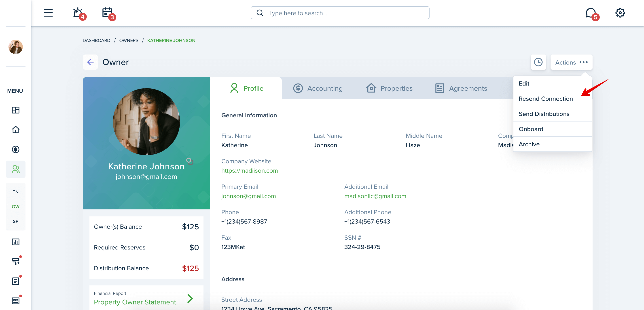Open dashboard grid icon in sidebar
Viewport: 644px width, 310px height.
pyautogui.click(x=15, y=110)
